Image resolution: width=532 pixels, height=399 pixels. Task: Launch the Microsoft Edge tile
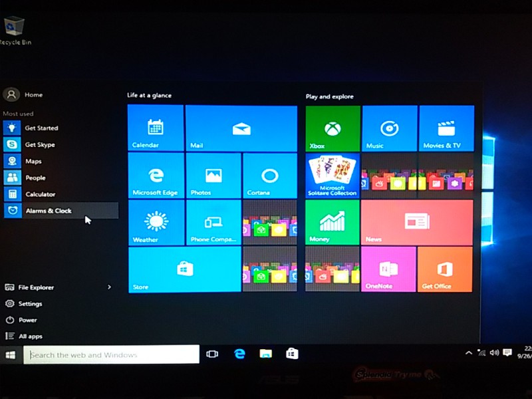pos(156,176)
